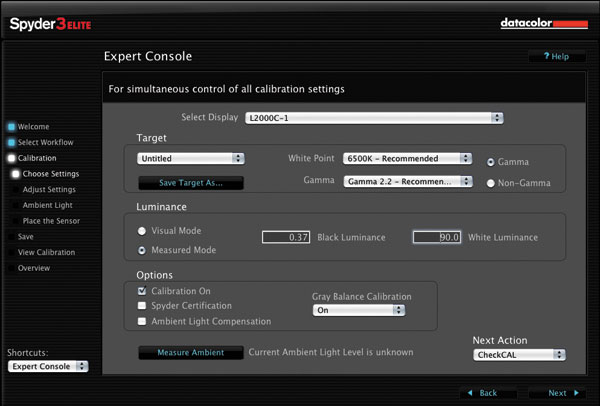
Task: Go to Save step in sidebar
Action: pos(22,236)
